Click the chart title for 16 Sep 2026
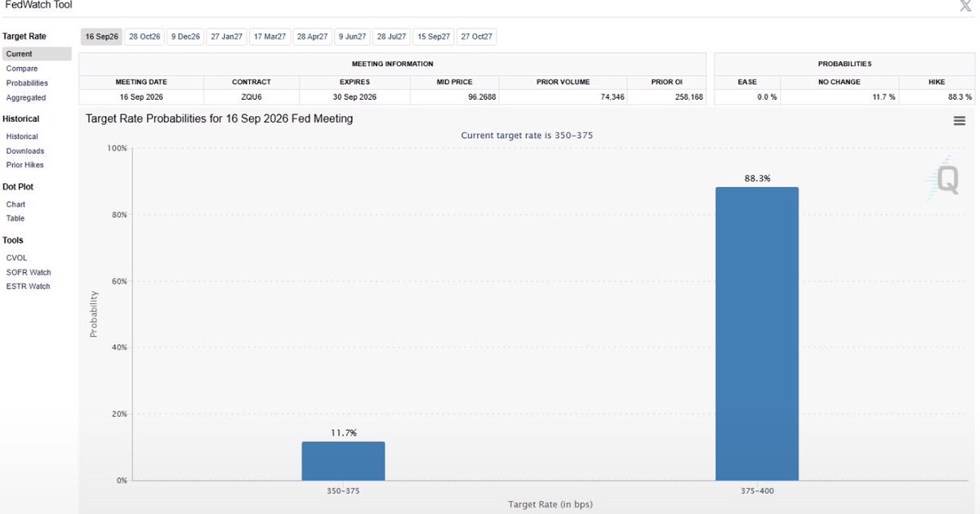 point(220,118)
